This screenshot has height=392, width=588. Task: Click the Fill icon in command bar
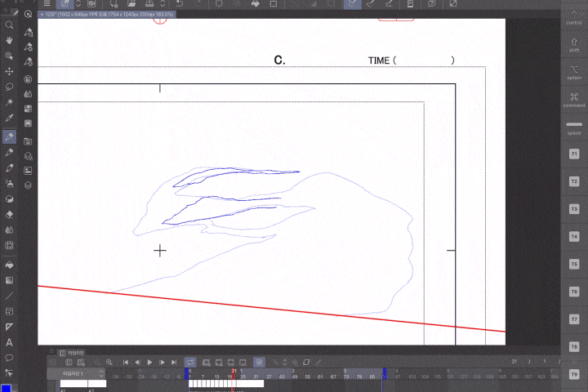(256, 4)
